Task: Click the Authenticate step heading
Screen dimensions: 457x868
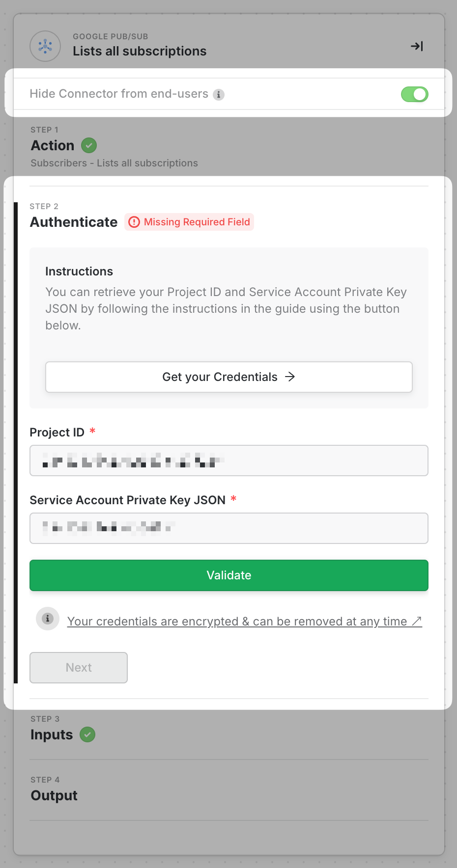Action: 74,222
